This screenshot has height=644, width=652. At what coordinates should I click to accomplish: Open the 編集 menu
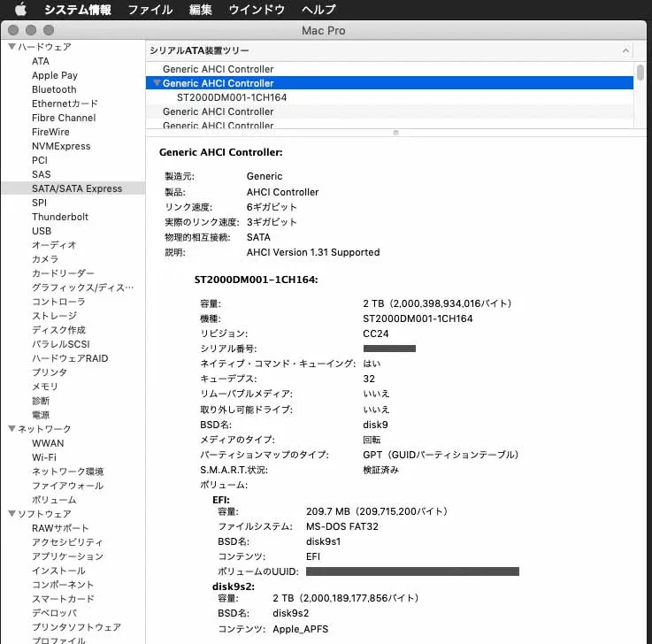pos(201,9)
